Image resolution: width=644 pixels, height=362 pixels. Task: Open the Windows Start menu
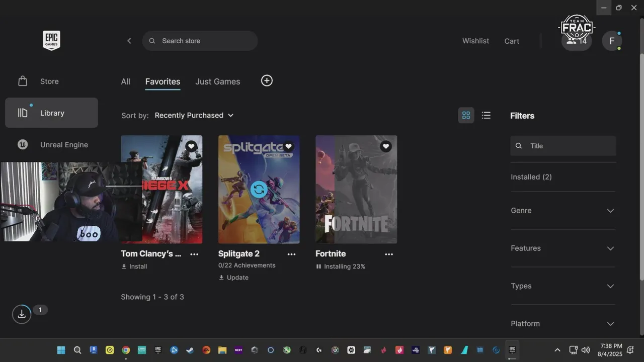click(x=61, y=350)
